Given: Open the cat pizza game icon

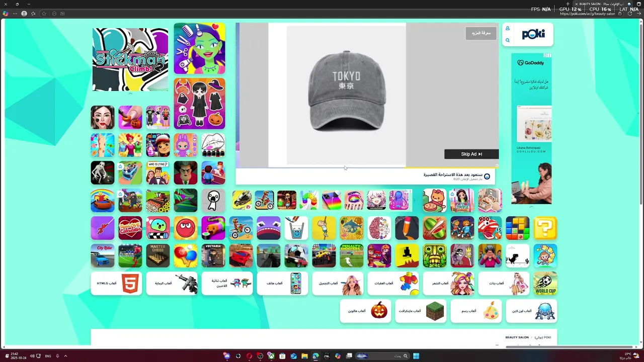Looking at the screenshot, I should click(435, 201).
